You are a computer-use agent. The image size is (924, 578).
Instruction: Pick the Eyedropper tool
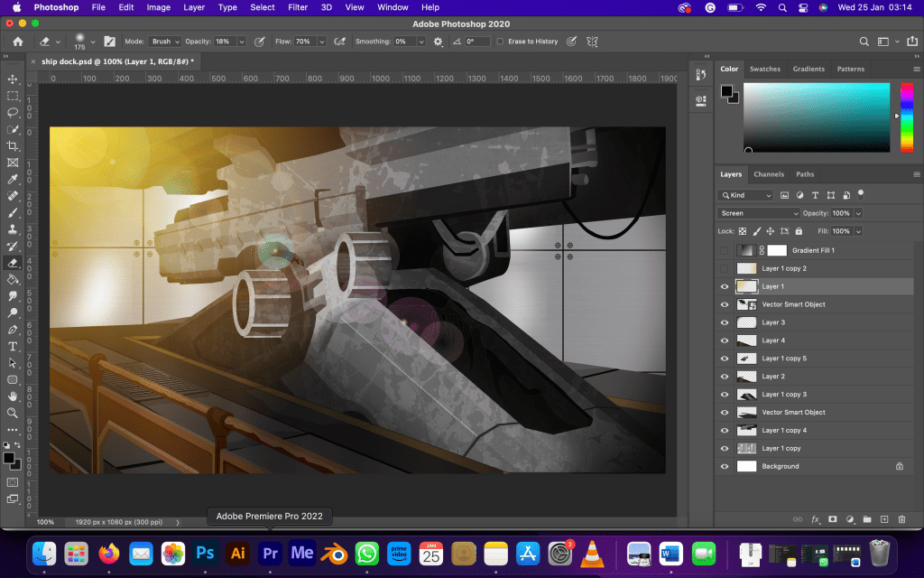pyautogui.click(x=13, y=180)
